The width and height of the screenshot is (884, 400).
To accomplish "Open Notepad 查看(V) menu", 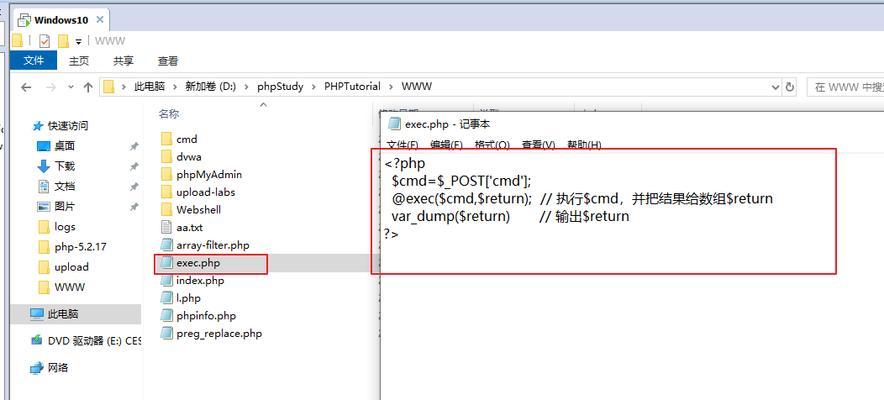I will (x=538, y=144).
